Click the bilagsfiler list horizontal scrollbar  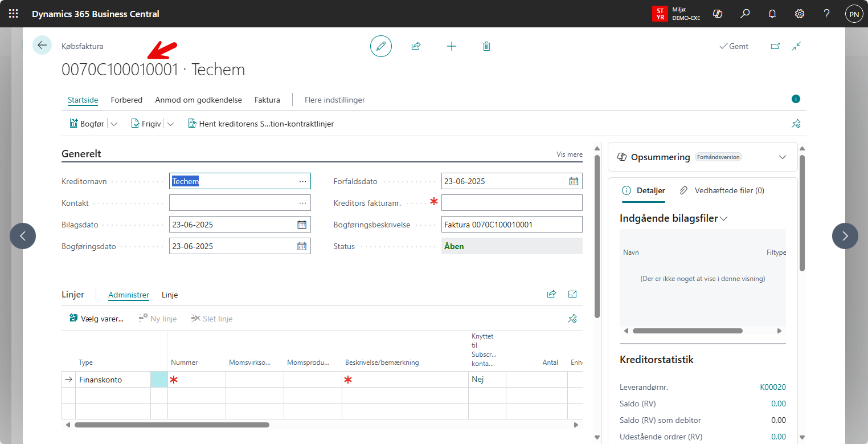(x=687, y=331)
